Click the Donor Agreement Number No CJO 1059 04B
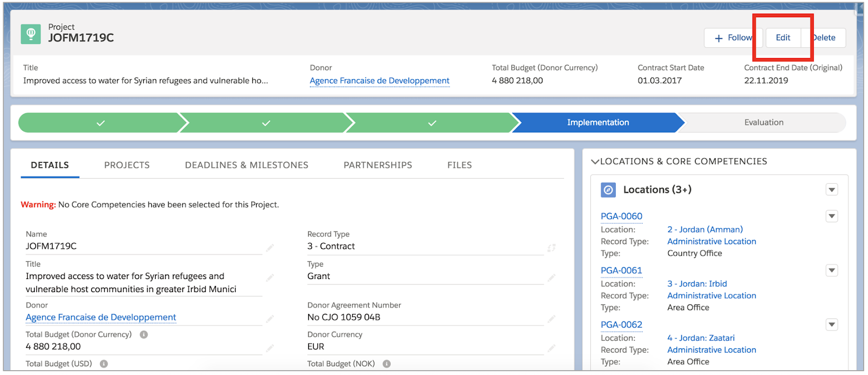The height and width of the screenshot is (375, 868). coord(343,317)
